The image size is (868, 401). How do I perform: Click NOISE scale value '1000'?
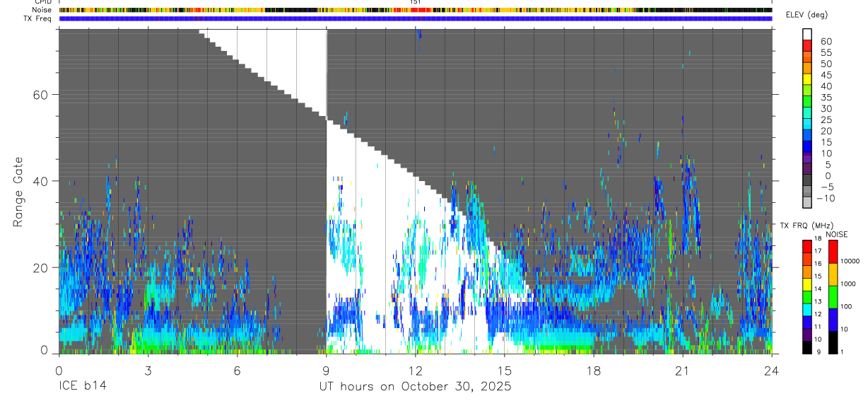[848, 284]
